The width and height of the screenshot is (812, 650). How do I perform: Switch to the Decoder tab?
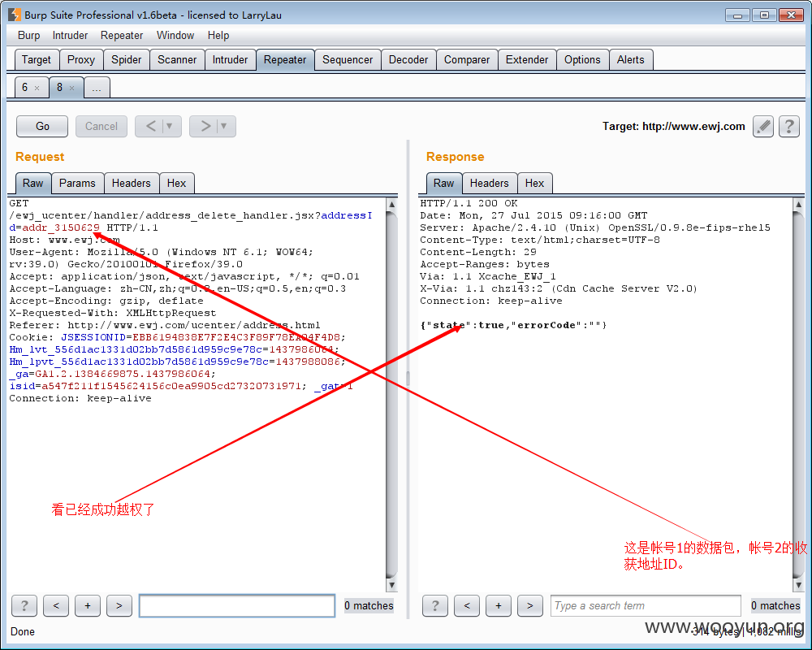coord(408,59)
